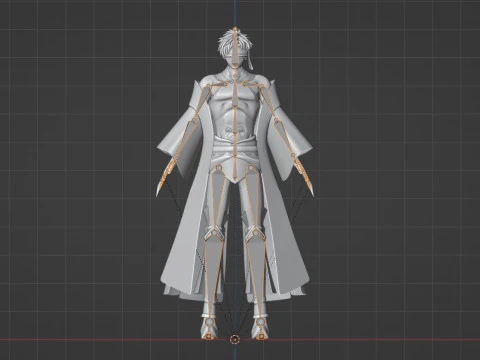Click the 3D cursor between the character's feet
Image resolution: width=480 pixels, height=360 pixels.
coord(235,339)
